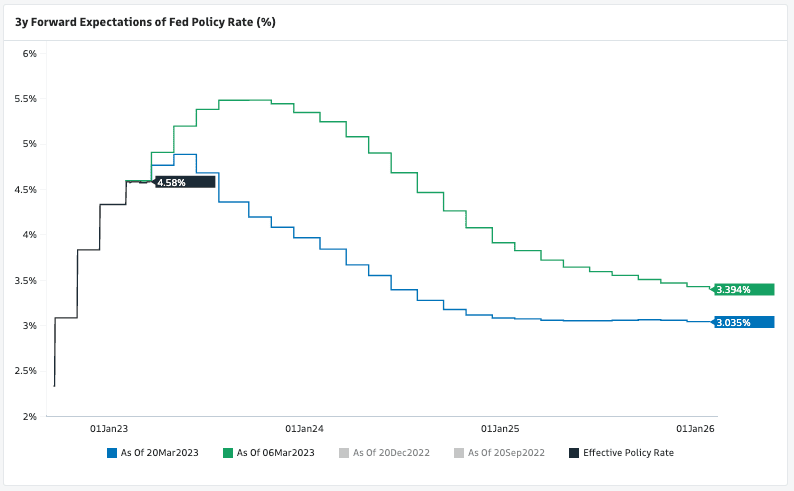
Task: Click the gray As Of 20Sep2022 legend swatch
Action: pos(459,453)
